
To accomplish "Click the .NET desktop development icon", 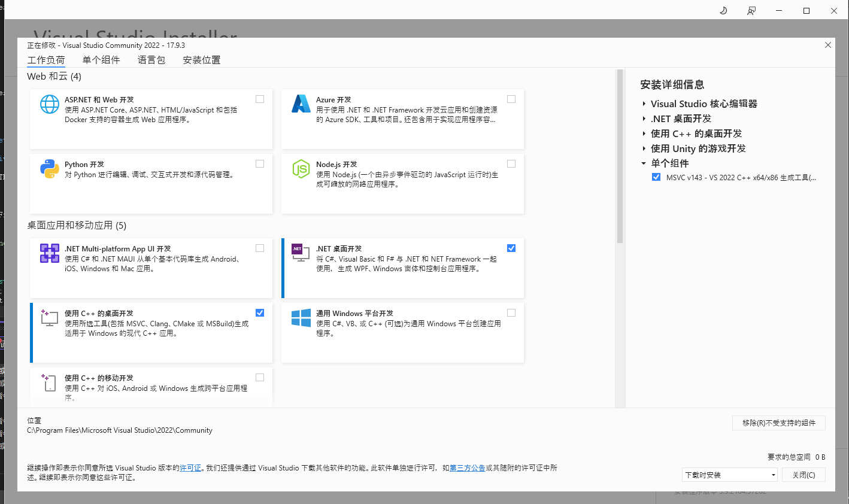I will pos(301,253).
